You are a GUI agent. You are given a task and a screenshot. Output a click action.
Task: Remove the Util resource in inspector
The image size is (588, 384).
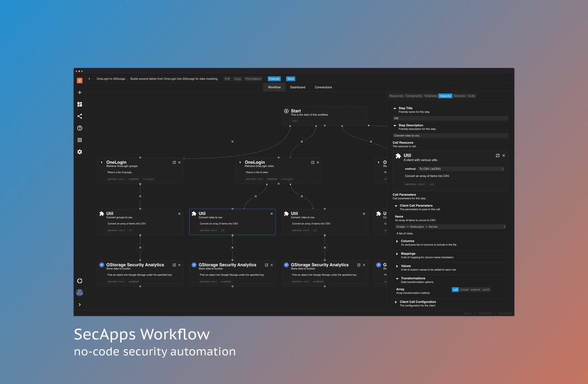pos(504,155)
